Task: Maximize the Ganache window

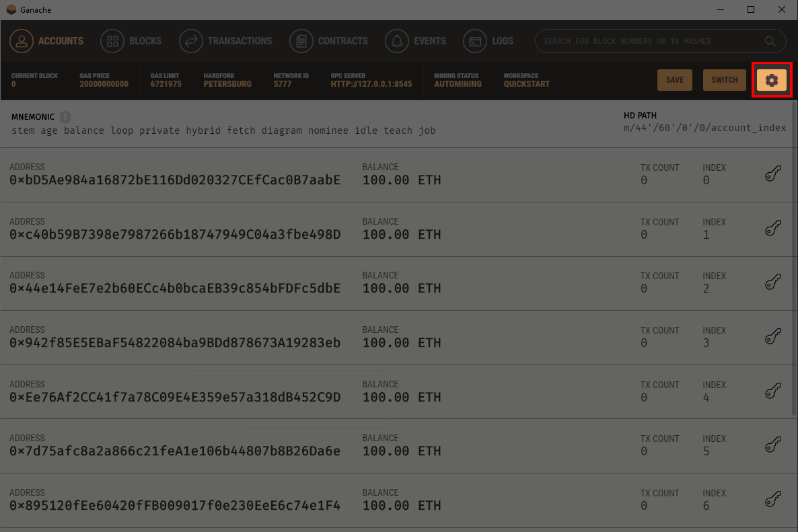Action: [751, 9]
